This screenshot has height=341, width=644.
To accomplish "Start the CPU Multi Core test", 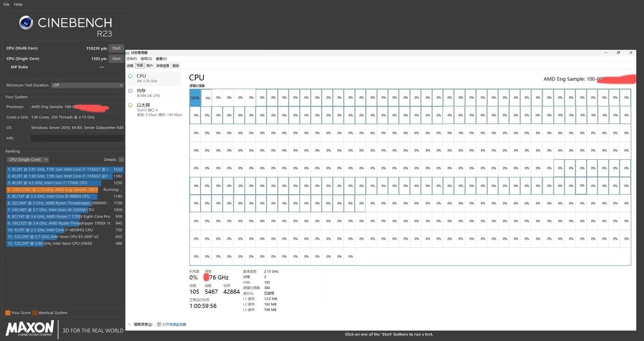I will pyautogui.click(x=116, y=48).
